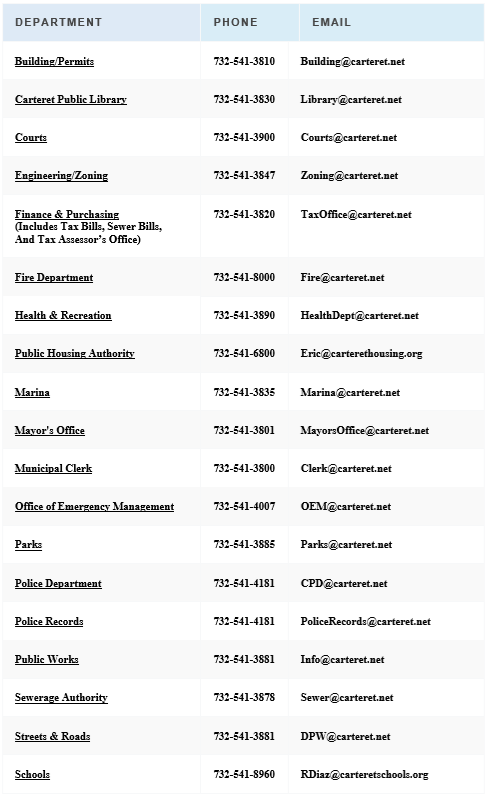Open the Sewerage Authority link
This screenshot has width=485, height=796.
click(61, 698)
